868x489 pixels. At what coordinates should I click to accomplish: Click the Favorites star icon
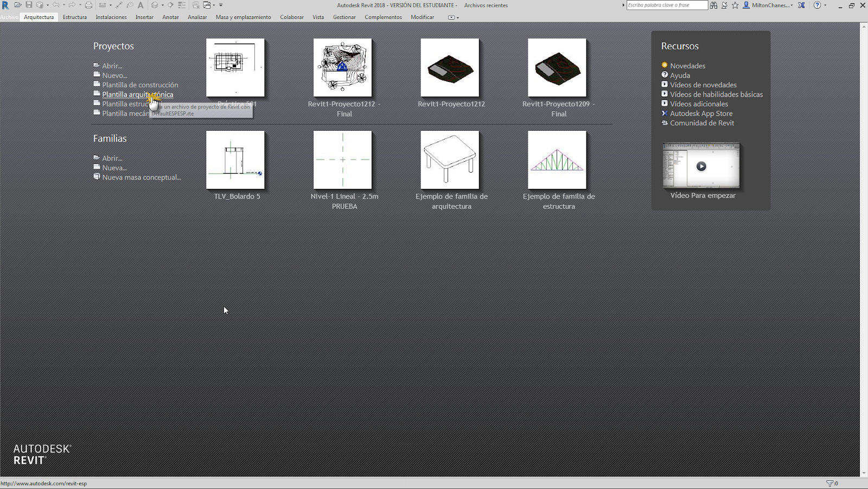(x=735, y=5)
